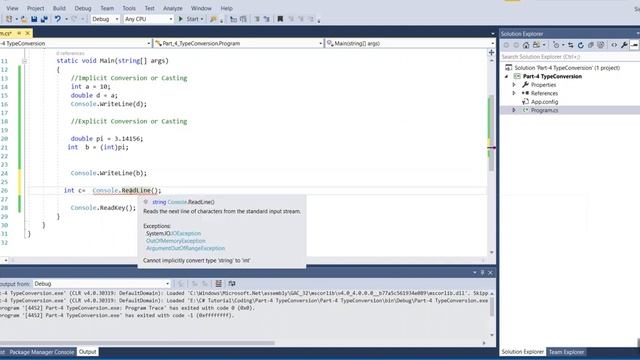640x360 pixels.
Task: Click View Code icon in Solution Explorer
Action: [614, 45]
